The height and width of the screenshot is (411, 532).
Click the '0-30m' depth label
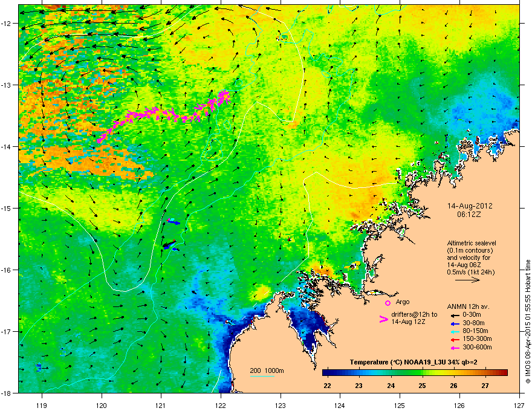[472, 315]
